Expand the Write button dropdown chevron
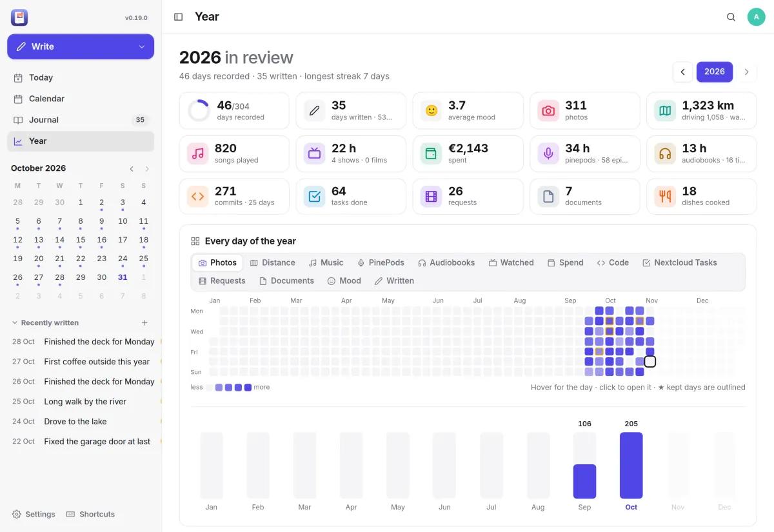 pos(142,47)
